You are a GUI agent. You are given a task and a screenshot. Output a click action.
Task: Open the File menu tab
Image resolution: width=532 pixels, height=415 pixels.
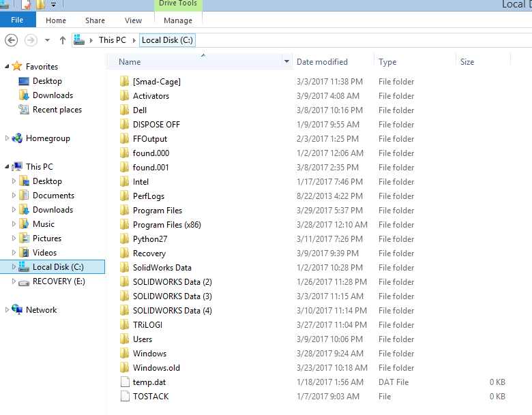[17, 20]
